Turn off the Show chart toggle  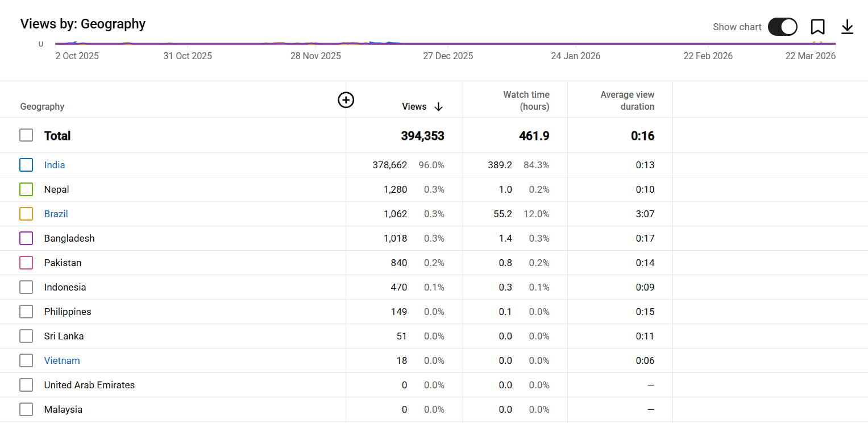coord(782,27)
